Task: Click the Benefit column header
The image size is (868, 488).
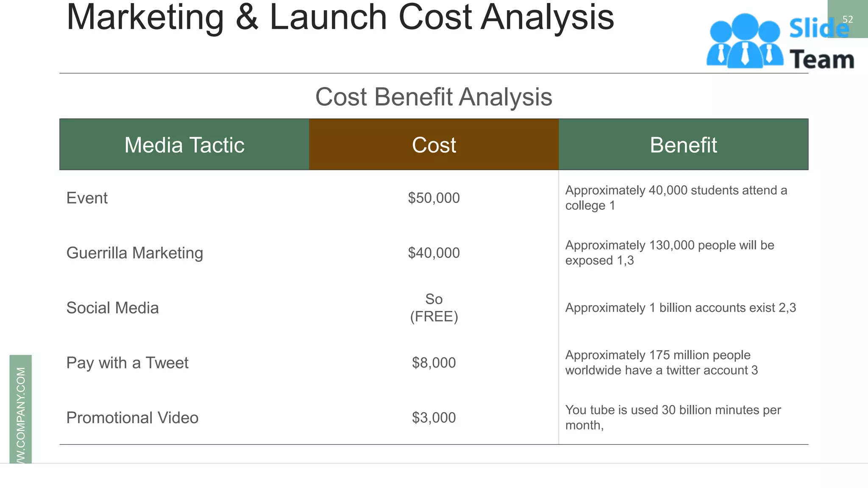Action: [683, 144]
